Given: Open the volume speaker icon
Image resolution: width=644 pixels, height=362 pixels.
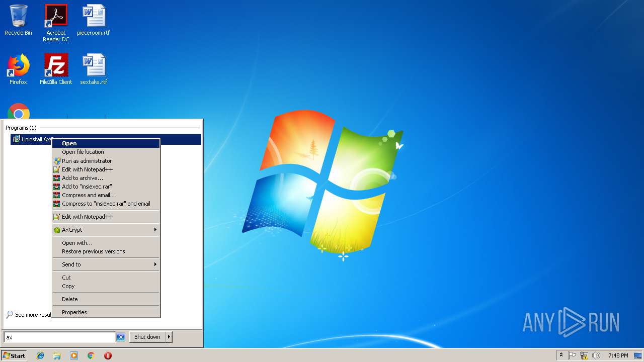Looking at the screenshot, I should tap(596, 355).
